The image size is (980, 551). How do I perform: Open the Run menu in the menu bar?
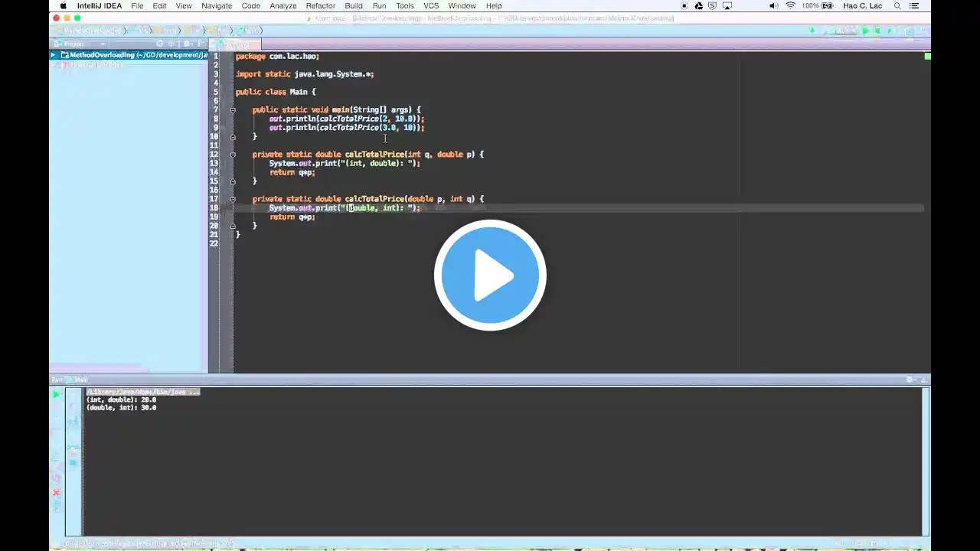click(379, 6)
